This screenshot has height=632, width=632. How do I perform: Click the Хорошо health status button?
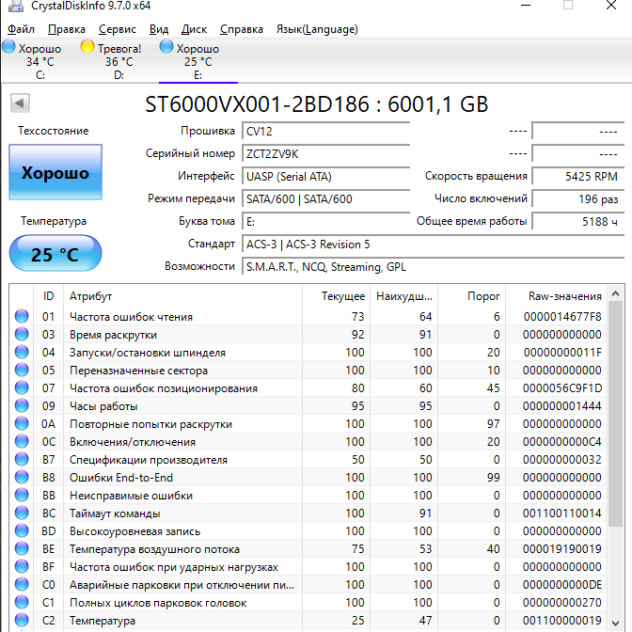coord(55,173)
